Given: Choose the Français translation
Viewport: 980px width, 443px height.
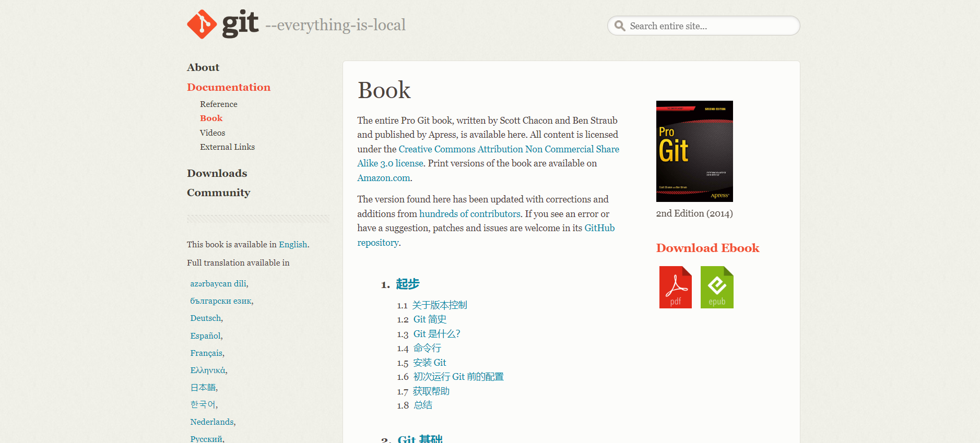Looking at the screenshot, I should [x=206, y=353].
